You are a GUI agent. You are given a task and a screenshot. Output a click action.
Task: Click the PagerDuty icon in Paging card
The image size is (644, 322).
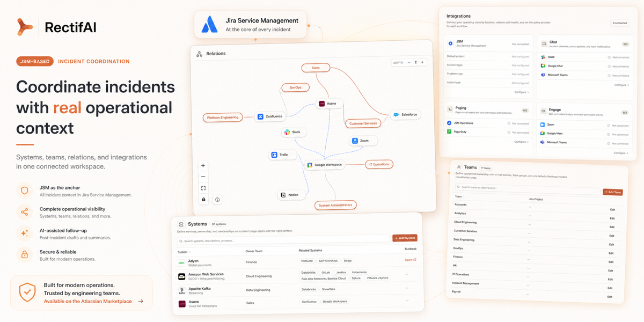(450, 131)
